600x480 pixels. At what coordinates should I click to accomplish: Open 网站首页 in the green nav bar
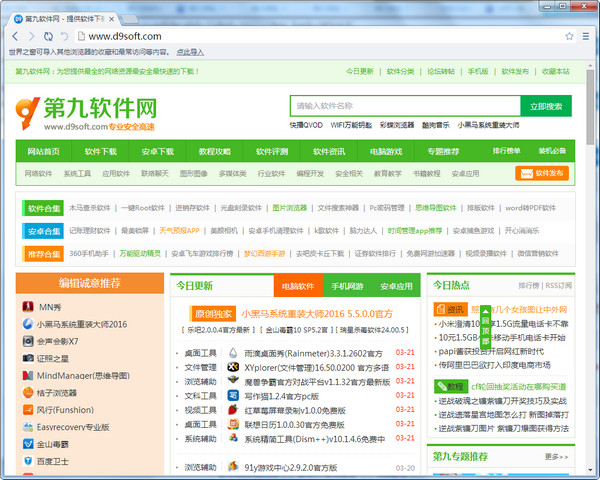pos(44,151)
